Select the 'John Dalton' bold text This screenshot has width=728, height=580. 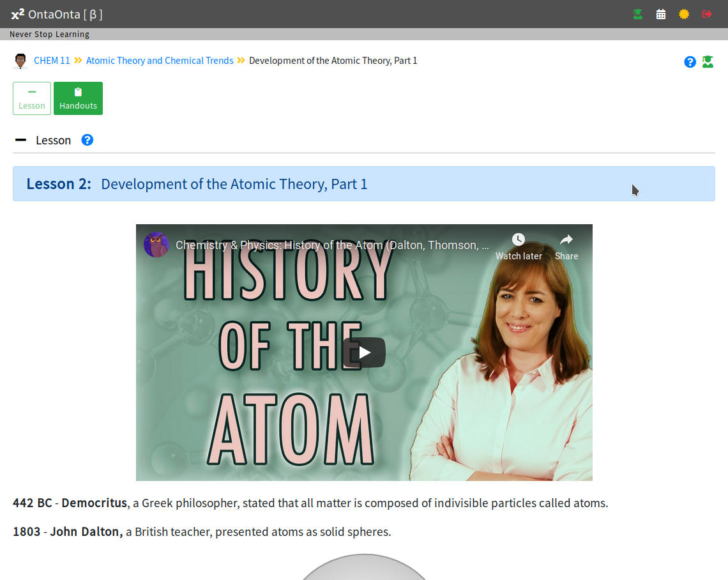[x=86, y=531]
